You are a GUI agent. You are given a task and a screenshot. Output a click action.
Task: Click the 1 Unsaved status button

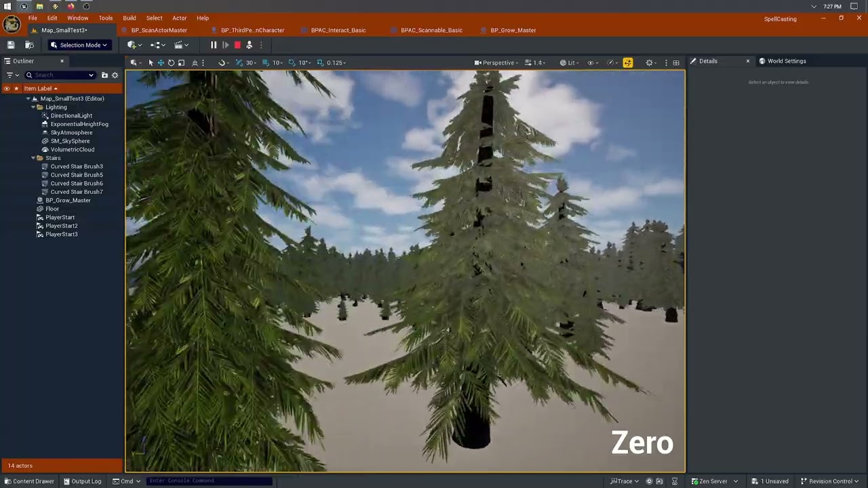770,481
